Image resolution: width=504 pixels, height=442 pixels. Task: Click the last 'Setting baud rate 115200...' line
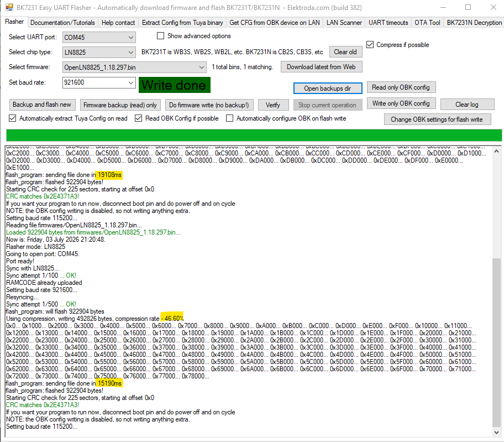tap(41, 427)
